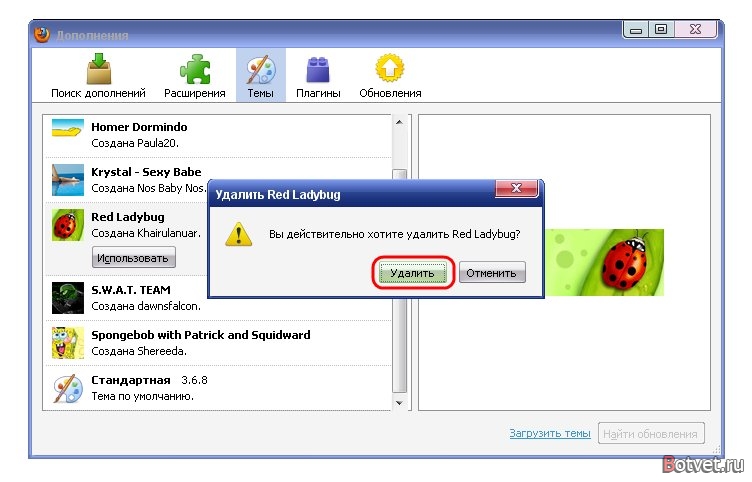Screen dimensions: 752x482
Task: Click the Создана dawnsfalcon. author text
Action: pos(146,306)
